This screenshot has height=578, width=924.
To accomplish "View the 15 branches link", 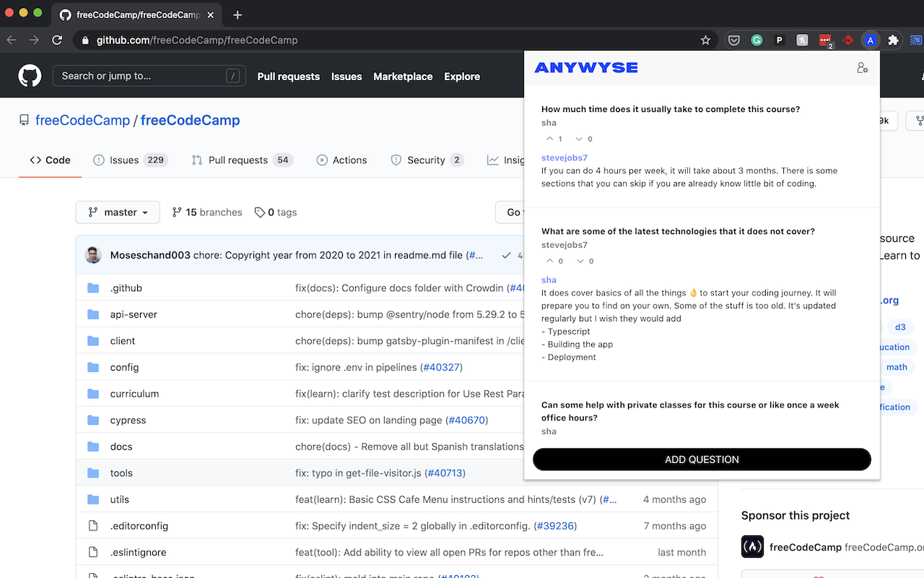I will [207, 212].
